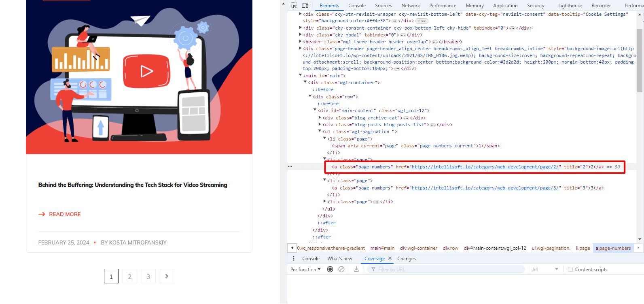Expand the blog-posts-list div
This screenshot has height=304, width=644.
[x=320, y=124]
